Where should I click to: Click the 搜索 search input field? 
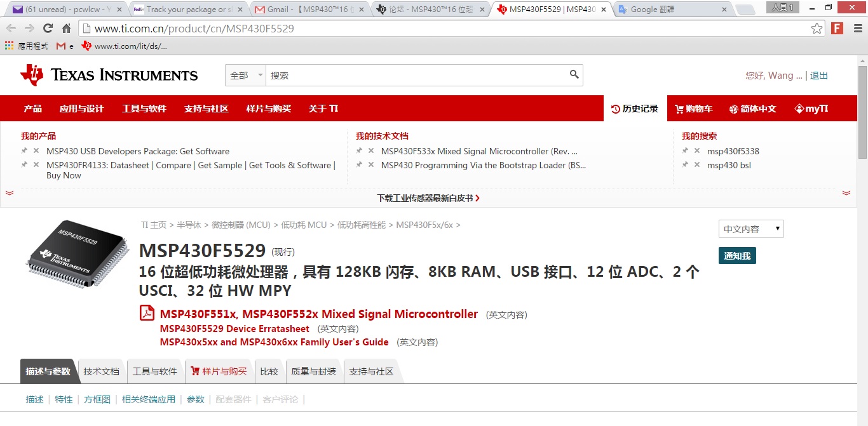416,75
